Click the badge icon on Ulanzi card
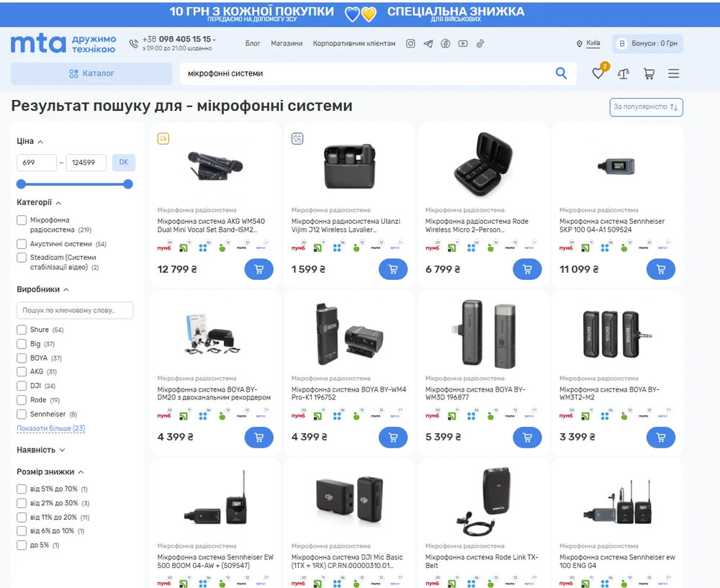 297,138
